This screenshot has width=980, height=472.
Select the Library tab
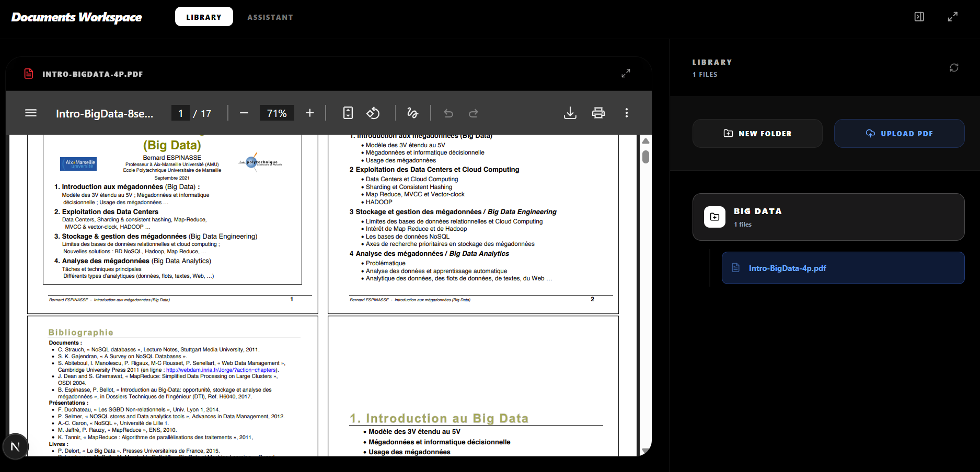click(204, 17)
